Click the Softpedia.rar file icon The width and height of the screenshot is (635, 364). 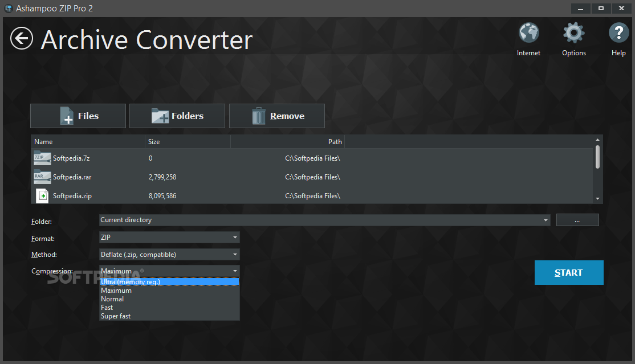[42, 177]
